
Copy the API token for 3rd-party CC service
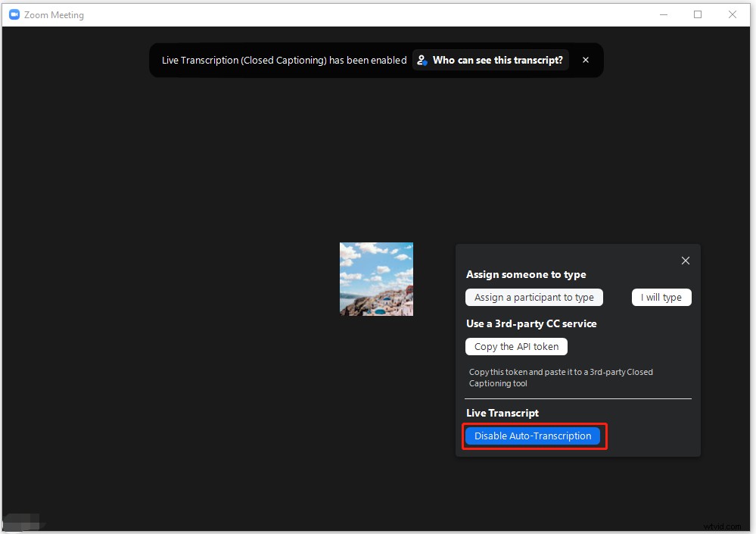click(x=516, y=346)
